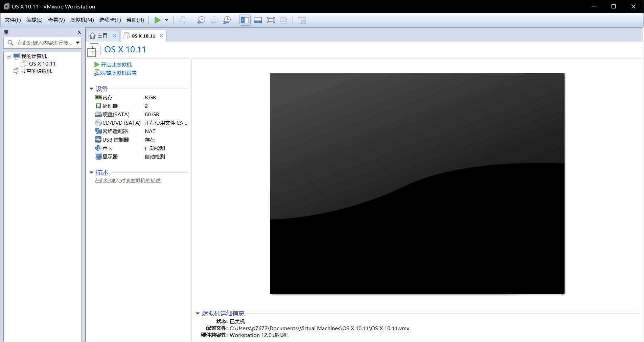Screen dimensions: 644x342
Task: Click the console view toolbar icon
Action: pyautogui.click(x=302, y=20)
